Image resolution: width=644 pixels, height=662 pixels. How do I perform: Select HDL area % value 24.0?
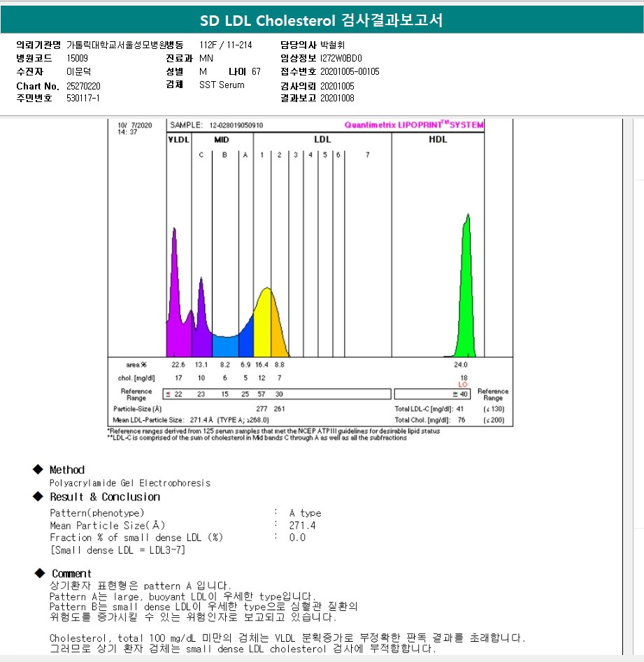pyautogui.click(x=460, y=365)
